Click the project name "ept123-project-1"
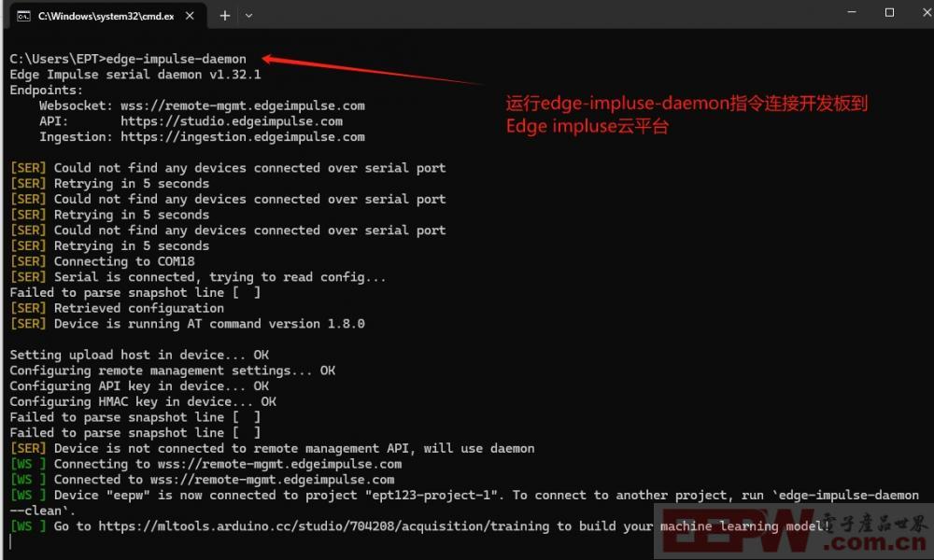 (x=432, y=495)
